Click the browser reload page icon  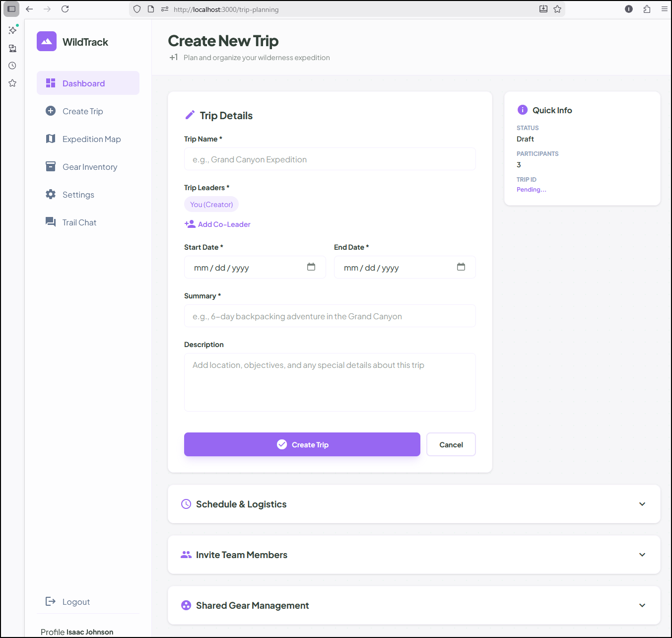(65, 9)
